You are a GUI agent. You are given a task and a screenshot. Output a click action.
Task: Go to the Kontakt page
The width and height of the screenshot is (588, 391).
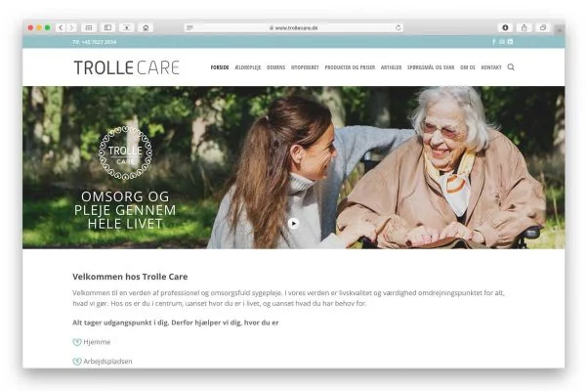(x=491, y=67)
